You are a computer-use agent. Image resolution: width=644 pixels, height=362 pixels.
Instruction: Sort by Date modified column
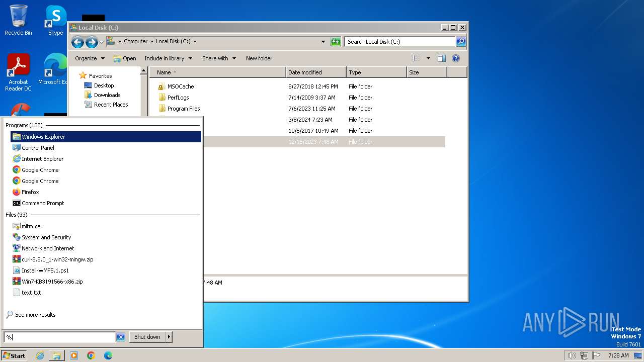(x=316, y=72)
